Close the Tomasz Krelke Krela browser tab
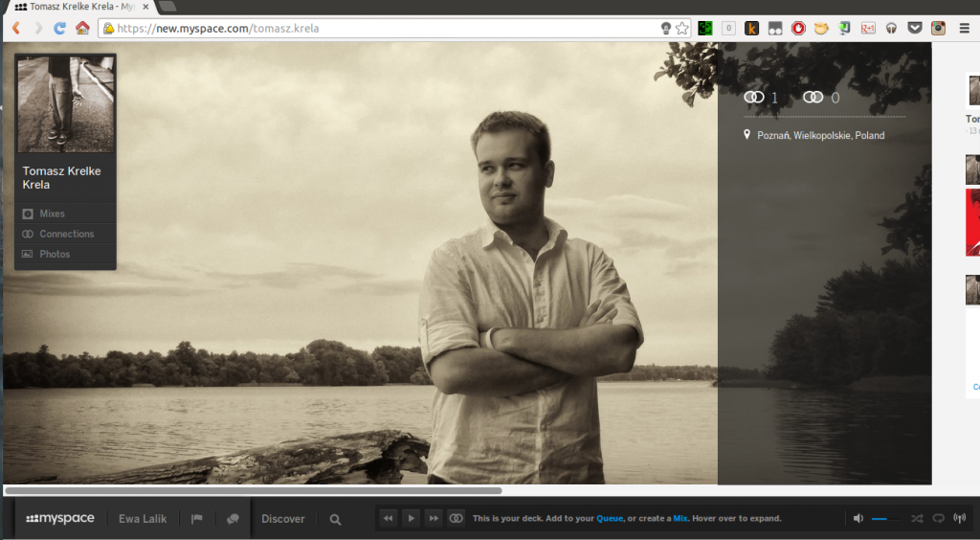980x540 pixels. 145,7
